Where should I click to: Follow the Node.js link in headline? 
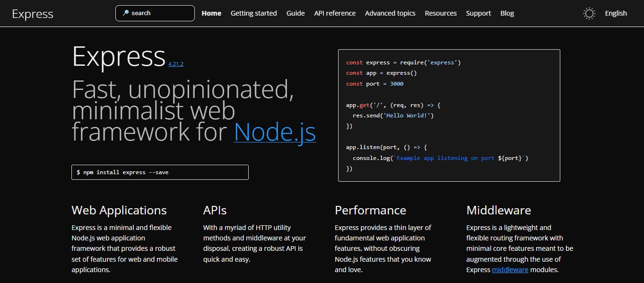pyautogui.click(x=275, y=132)
